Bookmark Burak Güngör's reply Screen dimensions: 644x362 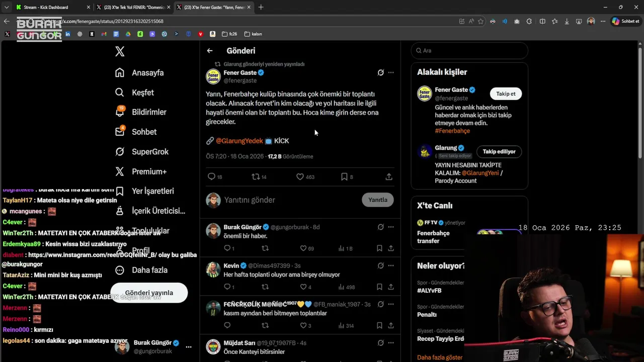(379, 248)
